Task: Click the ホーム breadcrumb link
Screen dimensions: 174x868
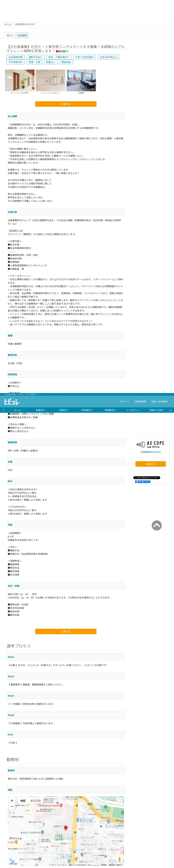Action: 7,24
